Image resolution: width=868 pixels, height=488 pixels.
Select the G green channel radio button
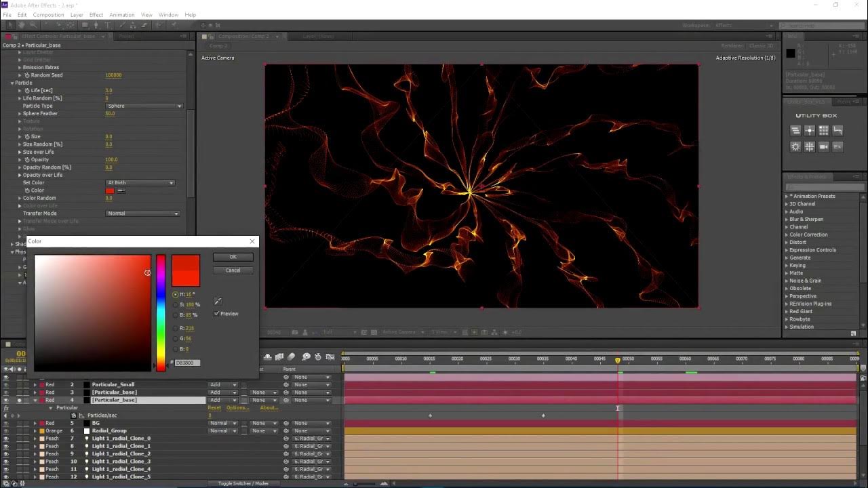tap(175, 338)
